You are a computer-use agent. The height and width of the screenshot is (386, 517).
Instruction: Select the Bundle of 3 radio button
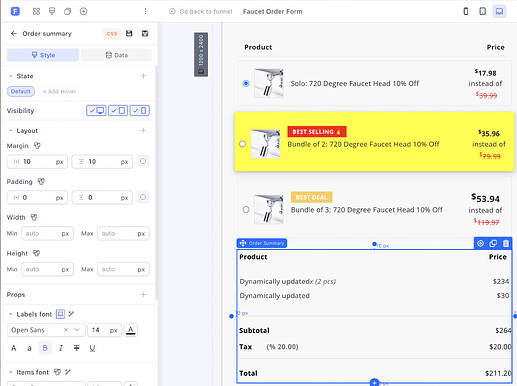tap(246, 210)
